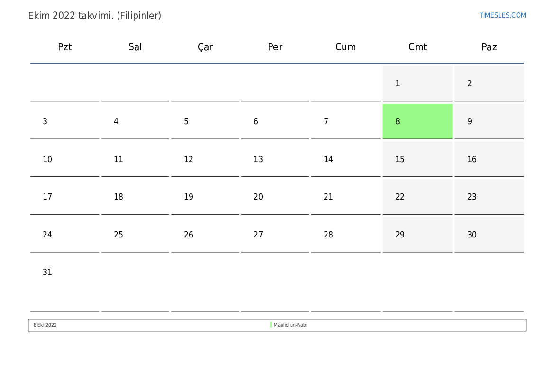554x392 pixels.
Task: Open the TIMESLES.COM link
Action: point(502,15)
